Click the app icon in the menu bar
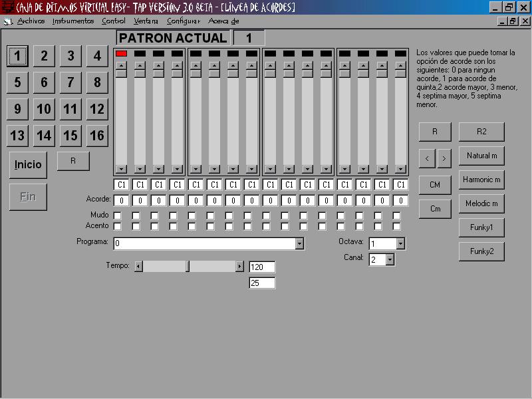532x399 pixels. click(7, 21)
